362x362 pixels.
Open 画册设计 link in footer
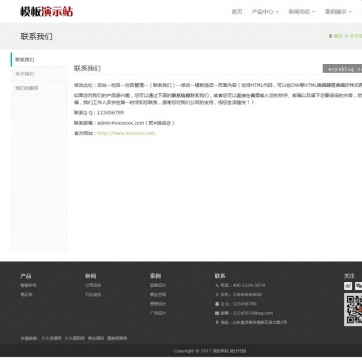[158, 304]
